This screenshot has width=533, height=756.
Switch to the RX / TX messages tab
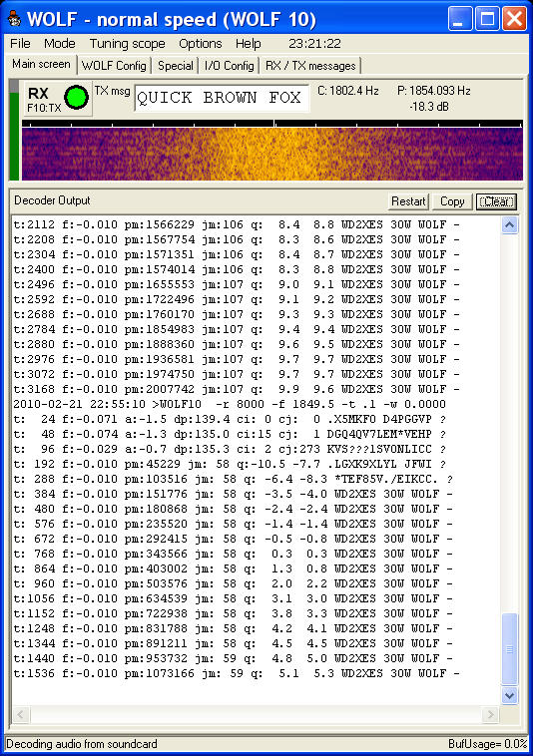(310, 66)
